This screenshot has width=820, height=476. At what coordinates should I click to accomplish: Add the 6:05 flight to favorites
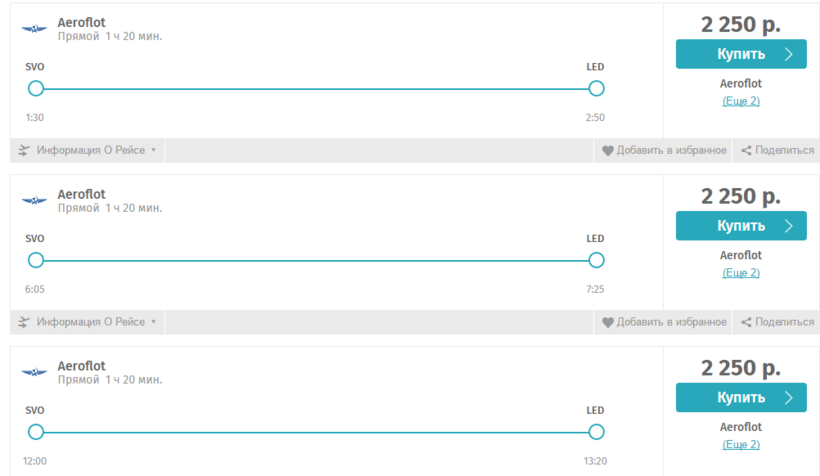click(671, 322)
